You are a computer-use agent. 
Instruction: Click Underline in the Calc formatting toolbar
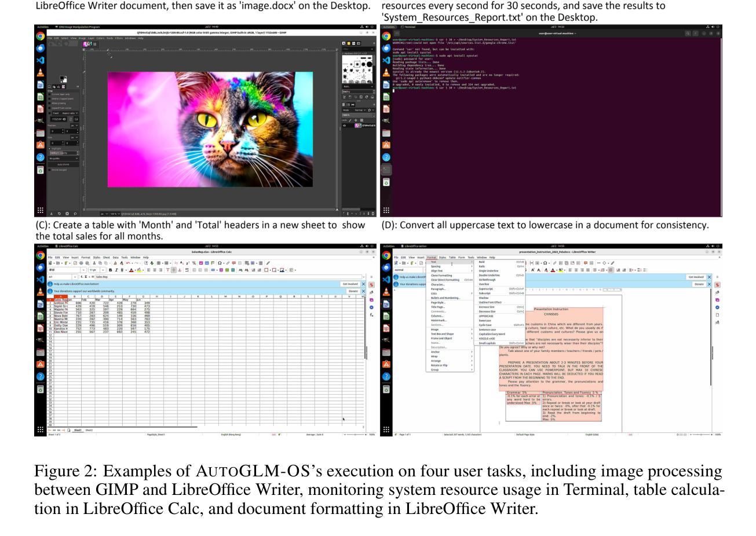click(x=122, y=270)
